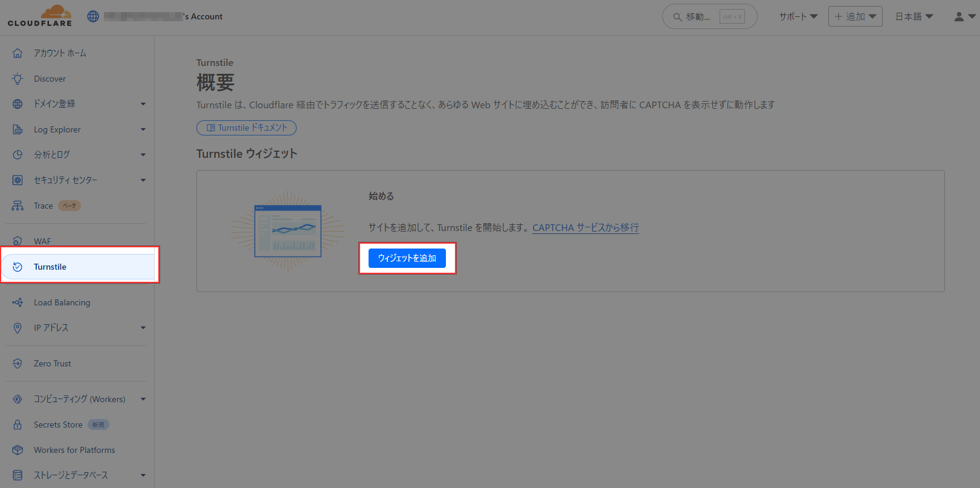Expand the IP アドレス submenu arrow

tap(143, 328)
